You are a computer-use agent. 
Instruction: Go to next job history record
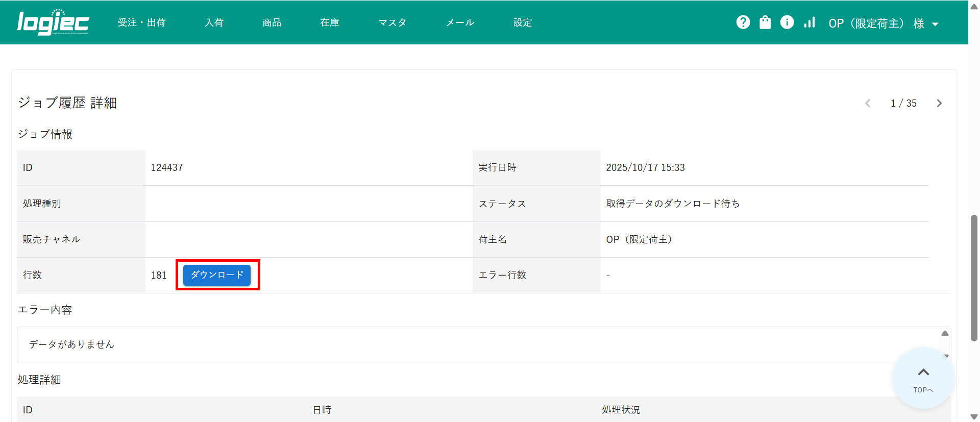939,103
